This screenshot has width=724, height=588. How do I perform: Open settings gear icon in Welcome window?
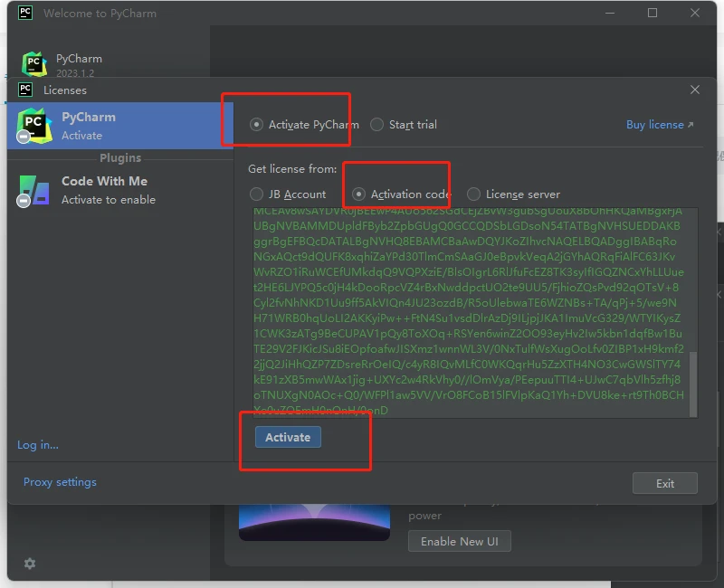(30, 564)
